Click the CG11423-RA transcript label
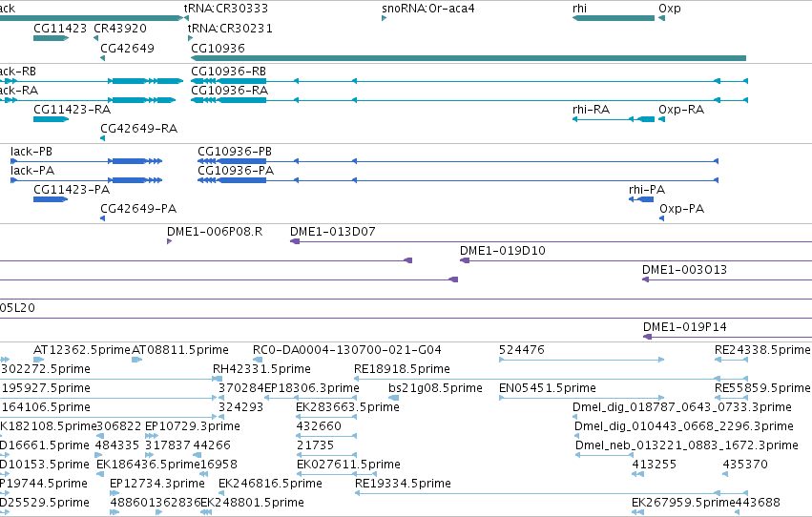 pyautogui.click(x=72, y=109)
